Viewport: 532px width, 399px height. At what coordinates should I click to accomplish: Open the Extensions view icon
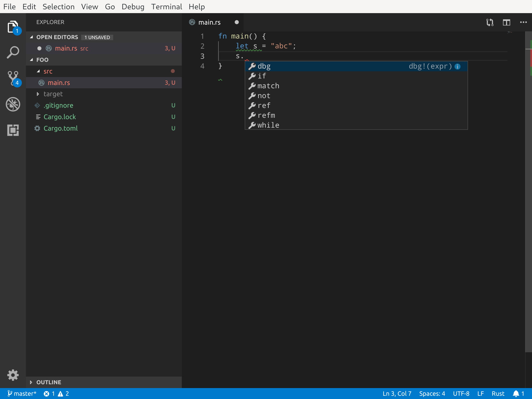(x=13, y=130)
